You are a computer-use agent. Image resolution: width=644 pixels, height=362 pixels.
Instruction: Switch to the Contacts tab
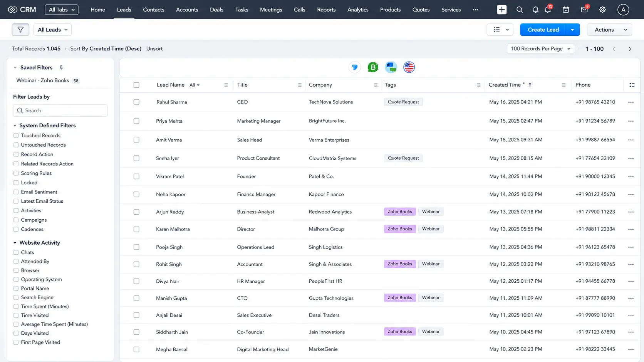coord(153,10)
